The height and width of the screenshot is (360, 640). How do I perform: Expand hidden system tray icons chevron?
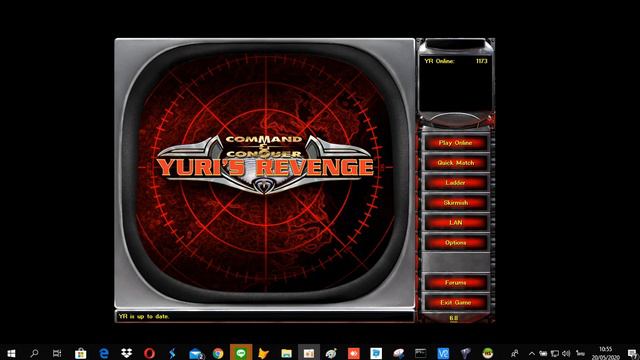click(531, 354)
